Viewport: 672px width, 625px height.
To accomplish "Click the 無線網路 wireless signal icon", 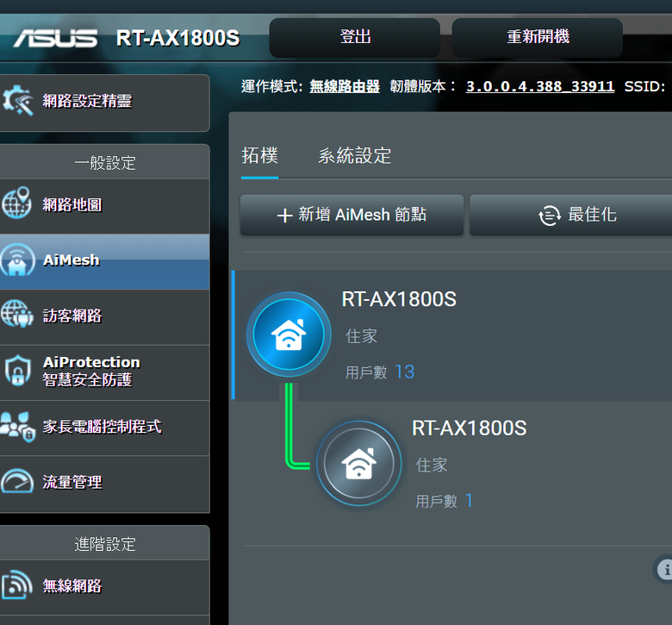I will pyautogui.click(x=16, y=584).
